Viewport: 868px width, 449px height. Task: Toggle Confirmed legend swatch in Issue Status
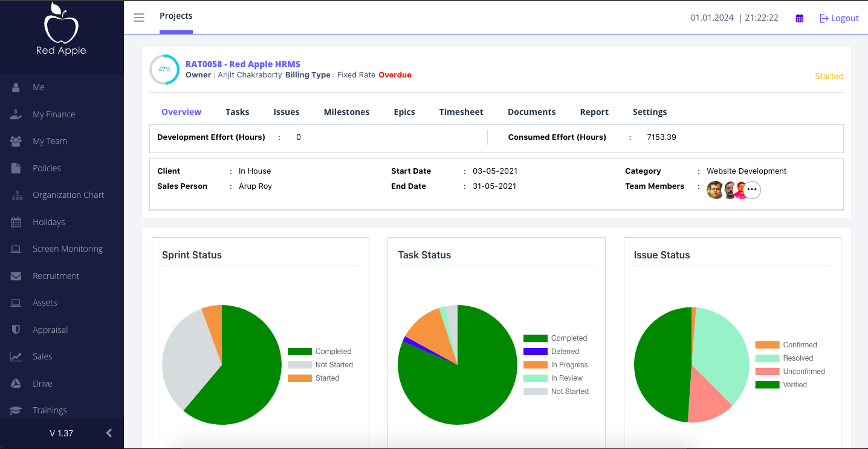pos(767,345)
